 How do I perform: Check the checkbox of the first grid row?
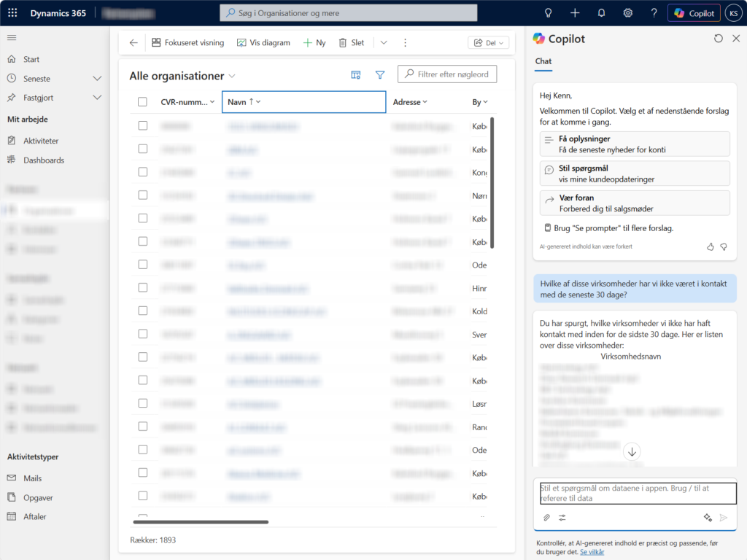(x=142, y=125)
